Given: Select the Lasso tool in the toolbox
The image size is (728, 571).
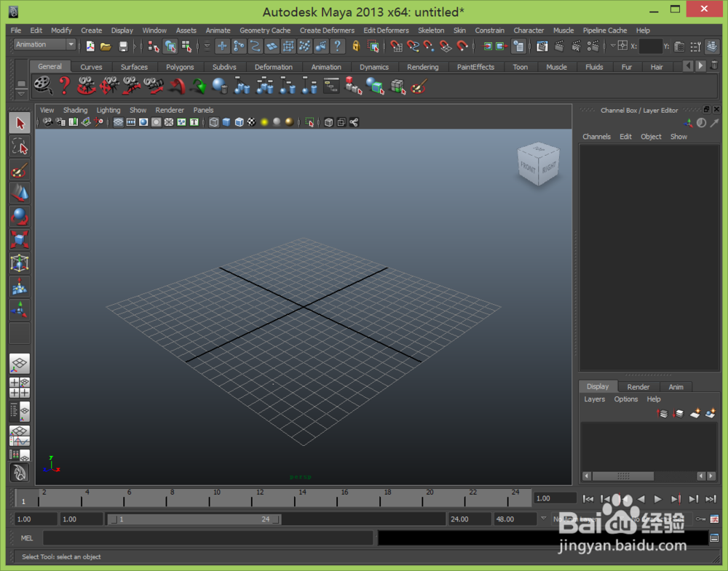Looking at the screenshot, I should (20, 147).
